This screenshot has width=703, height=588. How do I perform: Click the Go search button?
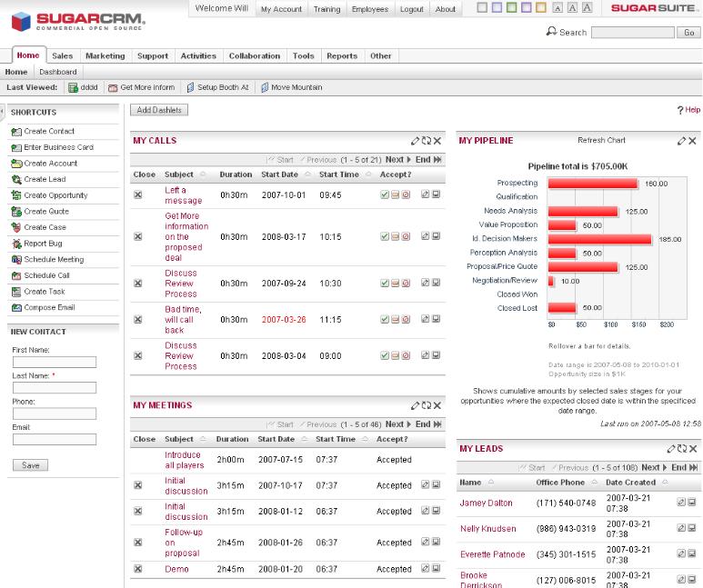coord(689,33)
